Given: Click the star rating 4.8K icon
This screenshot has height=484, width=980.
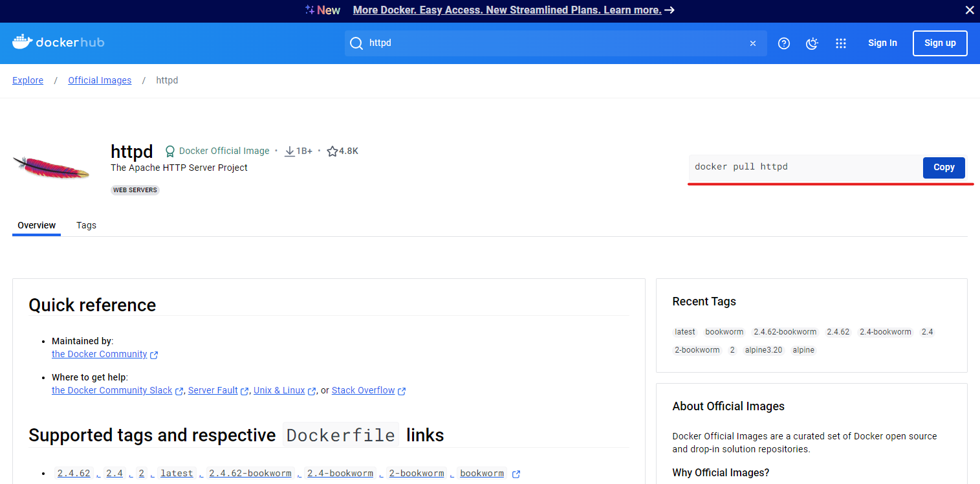Looking at the screenshot, I should point(332,151).
